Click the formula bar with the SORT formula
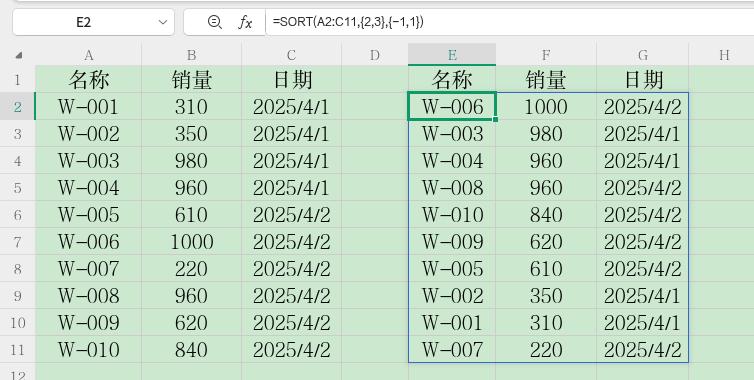Image resolution: width=754 pixels, height=380 pixels. pos(510,22)
